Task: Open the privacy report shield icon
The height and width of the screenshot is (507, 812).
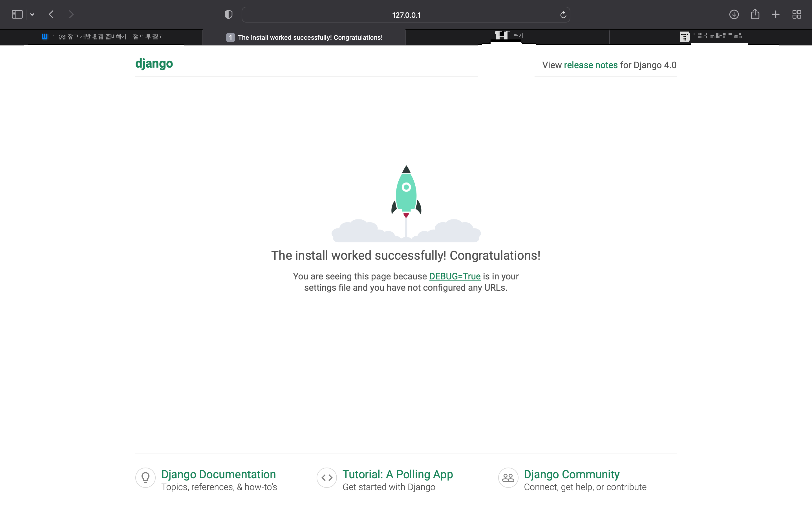Action: 228,14
